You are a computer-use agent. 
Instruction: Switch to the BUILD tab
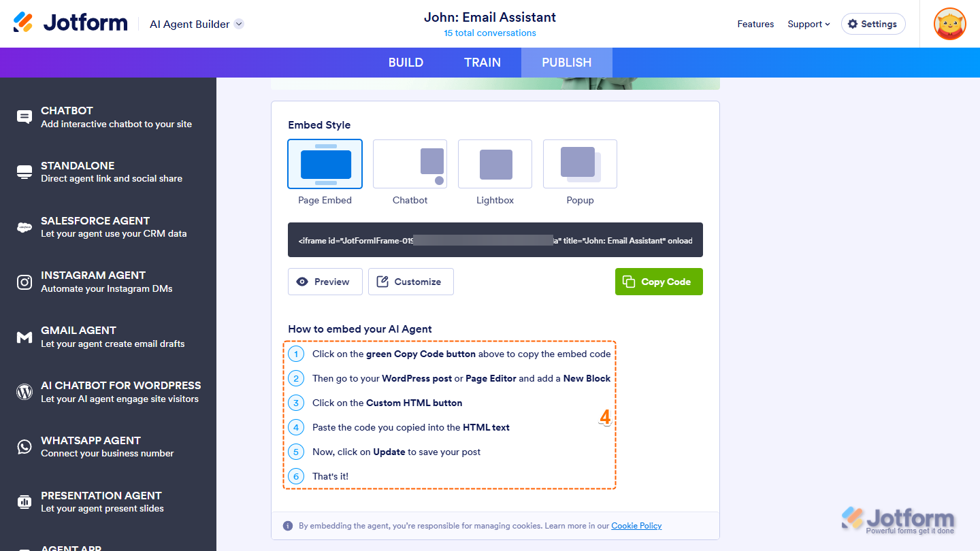coord(406,62)
